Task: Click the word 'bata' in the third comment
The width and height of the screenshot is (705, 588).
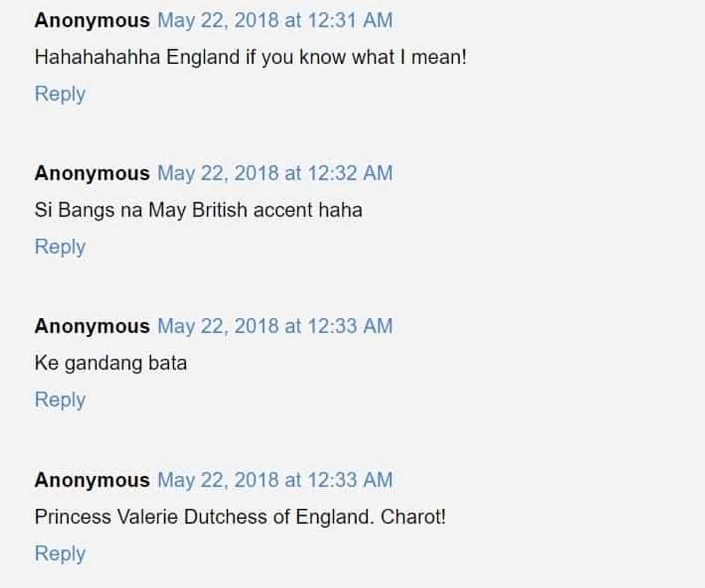Action: [167, 363]
